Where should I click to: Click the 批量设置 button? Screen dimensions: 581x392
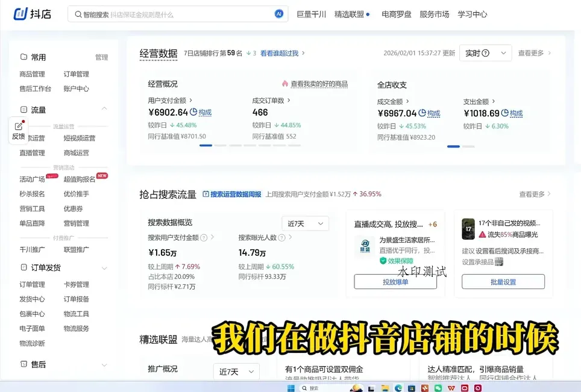coord(503,281)
